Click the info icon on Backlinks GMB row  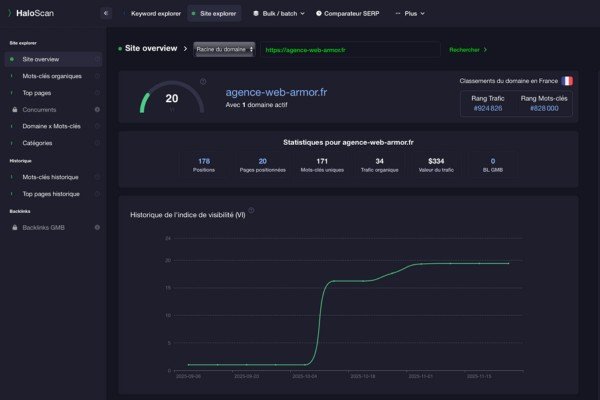pyautogui.click(x=97, y=227)
